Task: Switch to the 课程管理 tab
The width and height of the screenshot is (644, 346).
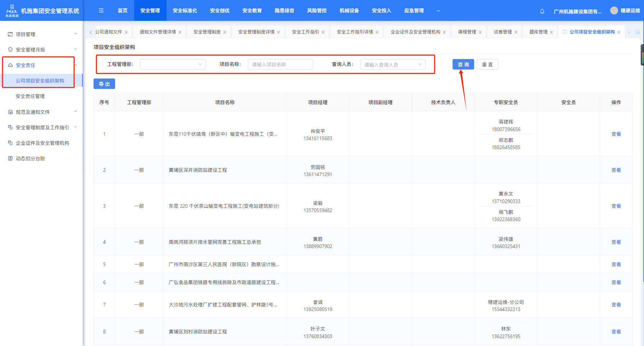Action: pyautogui.click(x=467, y=32)
